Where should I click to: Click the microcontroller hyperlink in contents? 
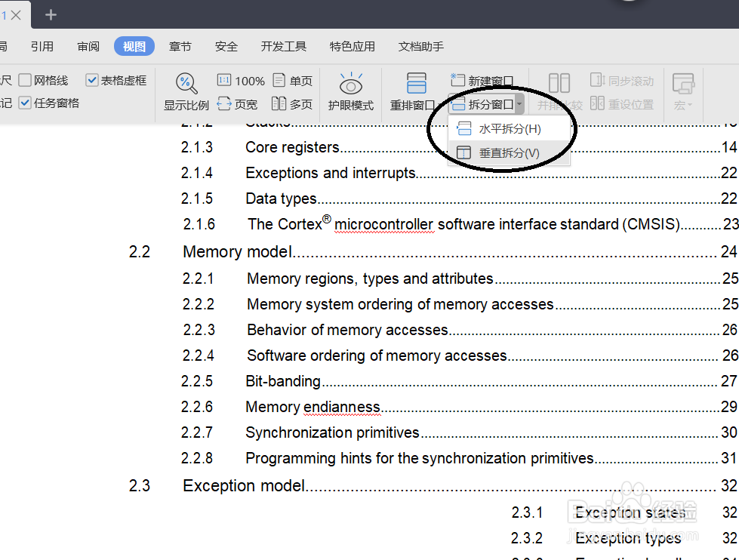click(x=383, y=224)
